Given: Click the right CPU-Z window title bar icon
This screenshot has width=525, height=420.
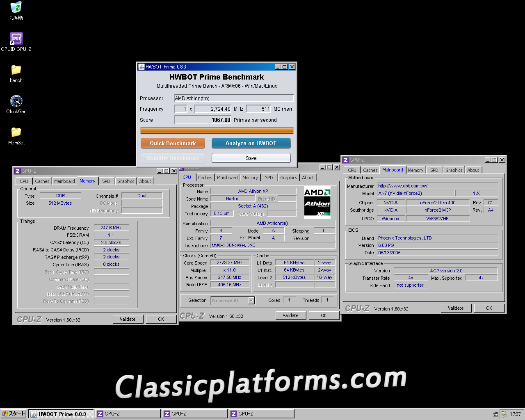Looking at the screenshot, I should click(x=346, y=160).
